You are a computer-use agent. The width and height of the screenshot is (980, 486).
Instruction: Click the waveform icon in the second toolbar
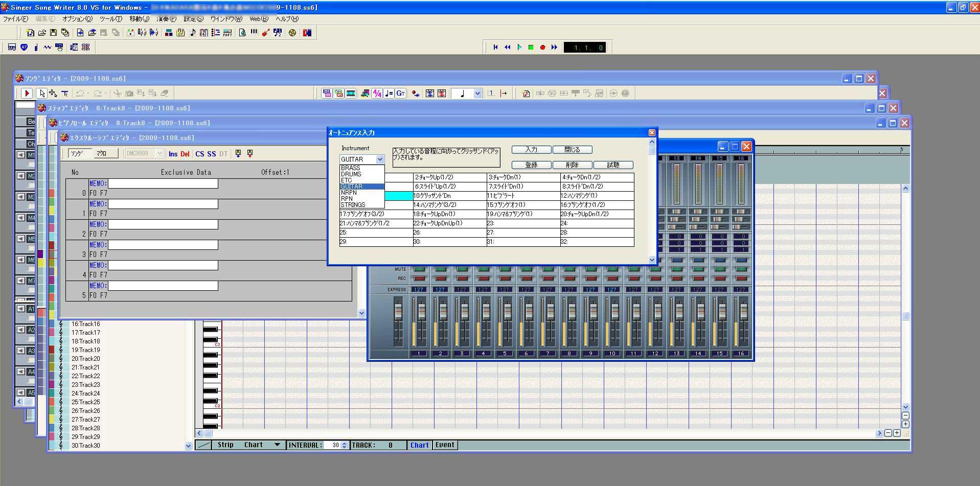click(48, 47)
